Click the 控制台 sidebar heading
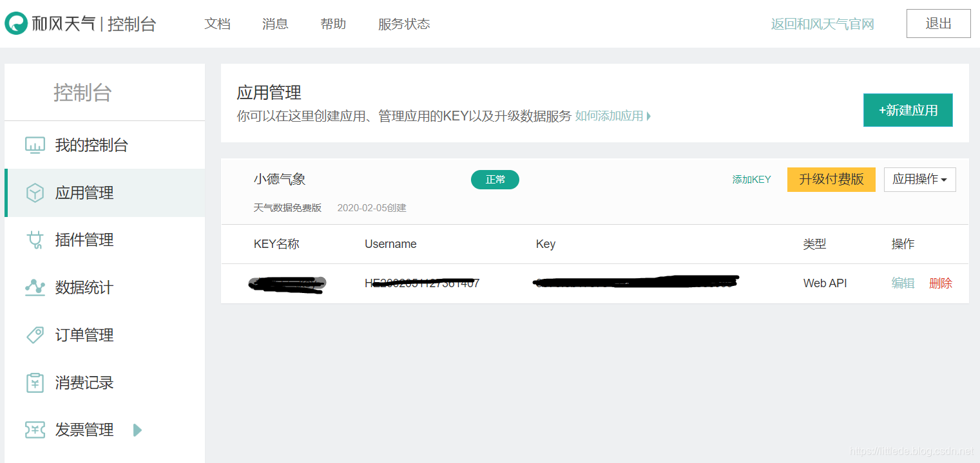The height and width of the screenshot is (463, 980). (82, 93)
